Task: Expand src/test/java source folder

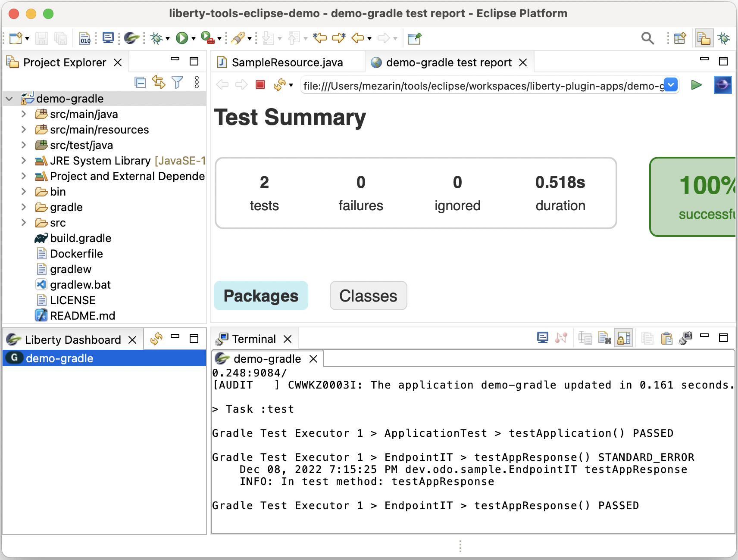Action: 24,145
